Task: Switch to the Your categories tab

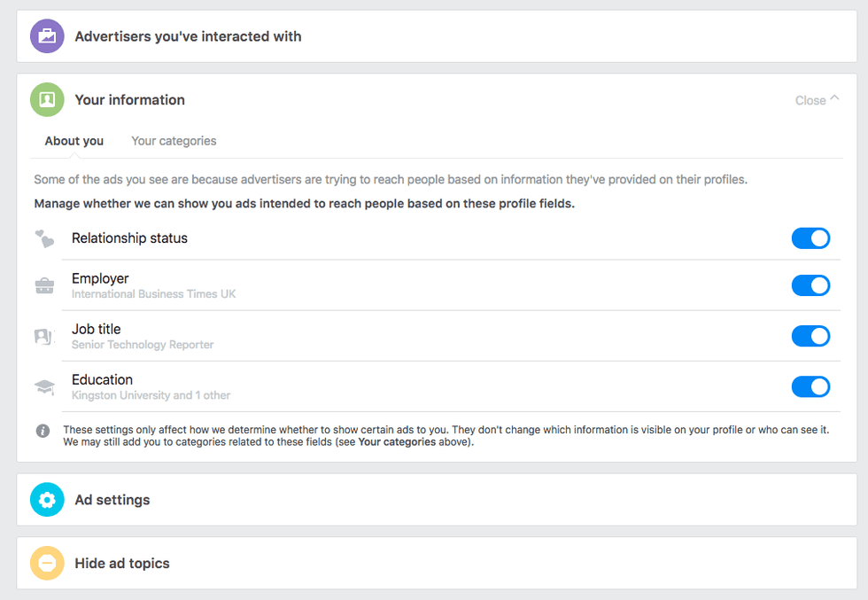Action: click(174, 141)
